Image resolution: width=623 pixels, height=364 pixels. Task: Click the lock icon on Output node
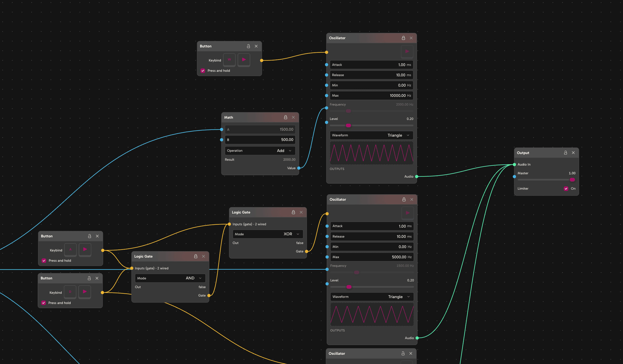[566, 153]
